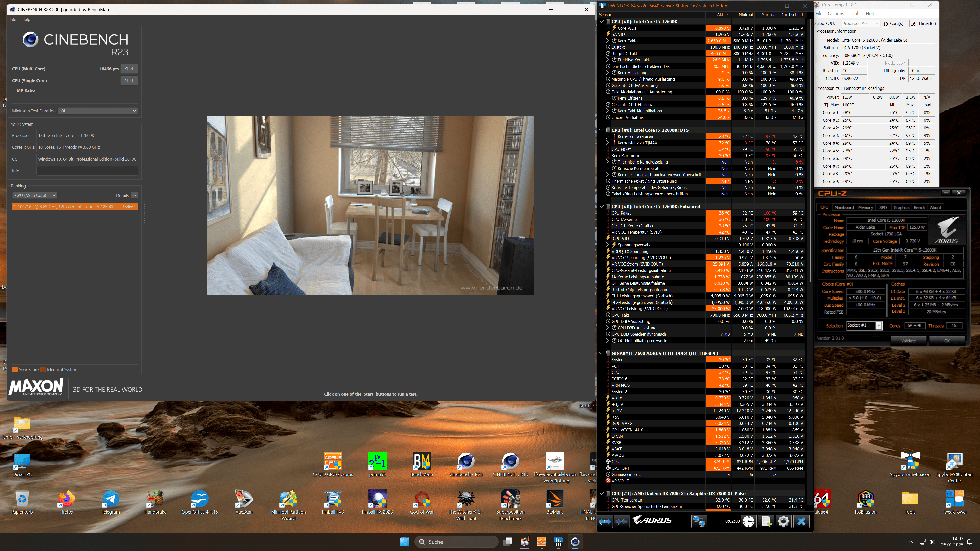Start the CPU (Single Core) test

(x=129, y=81)
